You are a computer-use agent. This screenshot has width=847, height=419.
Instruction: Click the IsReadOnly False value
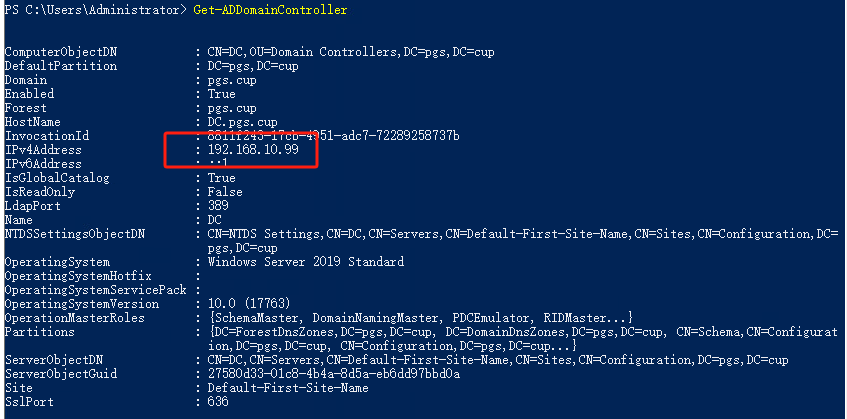point(225,192)
